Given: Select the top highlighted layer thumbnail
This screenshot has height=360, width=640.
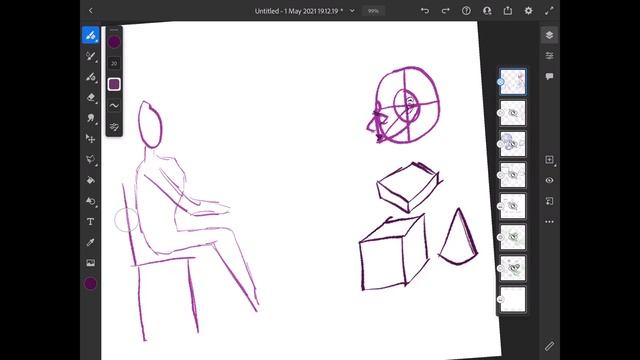Looking at the screenshot, I should coord(513,82).
